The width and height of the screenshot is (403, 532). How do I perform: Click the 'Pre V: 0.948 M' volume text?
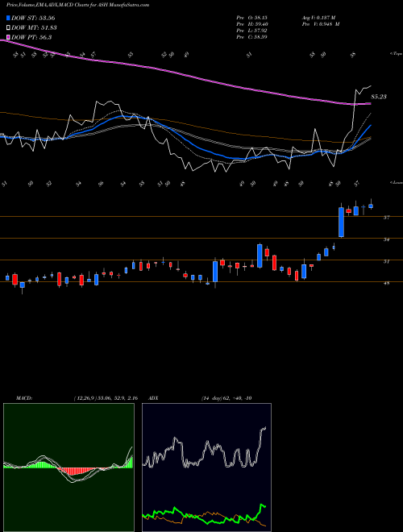tap(321, 24)
